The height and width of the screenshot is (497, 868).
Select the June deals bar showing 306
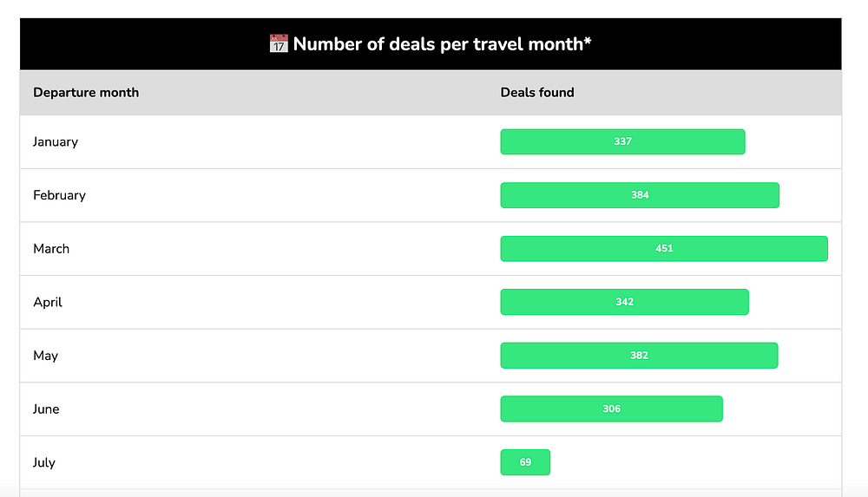point(611,409)
